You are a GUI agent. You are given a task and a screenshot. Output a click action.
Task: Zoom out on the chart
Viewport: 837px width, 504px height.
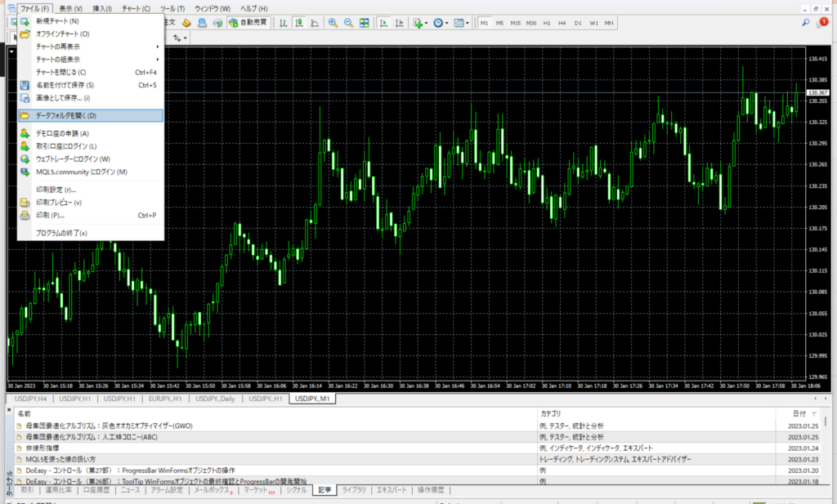tap(348, 23)
